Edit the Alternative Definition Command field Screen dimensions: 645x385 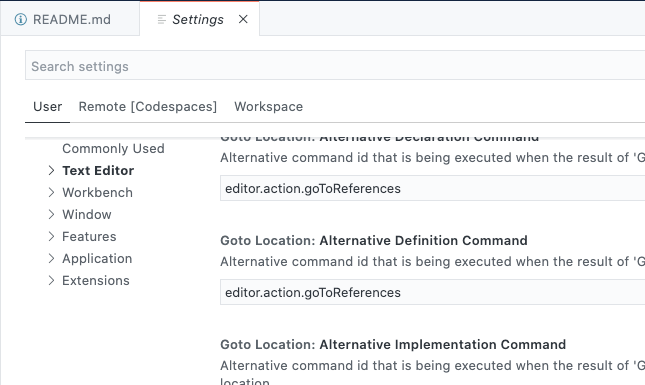(432, 292)
